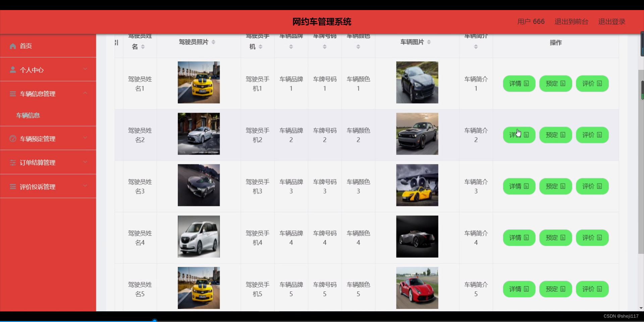Open 详情 for 驾驶员姓名3 row
Viewport: 644px width, 322px height.
coord(519,186)
